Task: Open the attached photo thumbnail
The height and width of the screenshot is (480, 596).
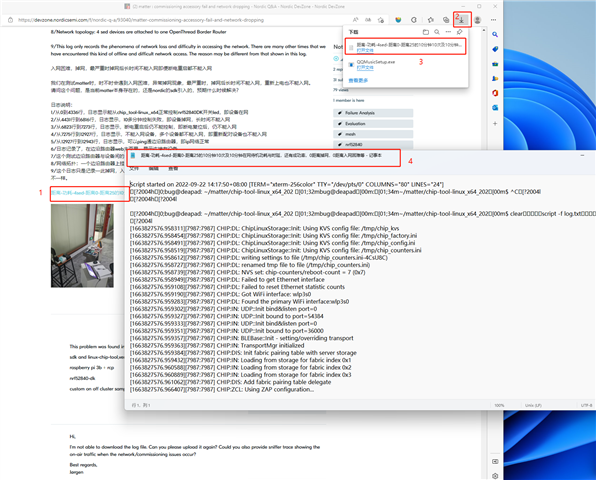Action: [x=82, y=246]
